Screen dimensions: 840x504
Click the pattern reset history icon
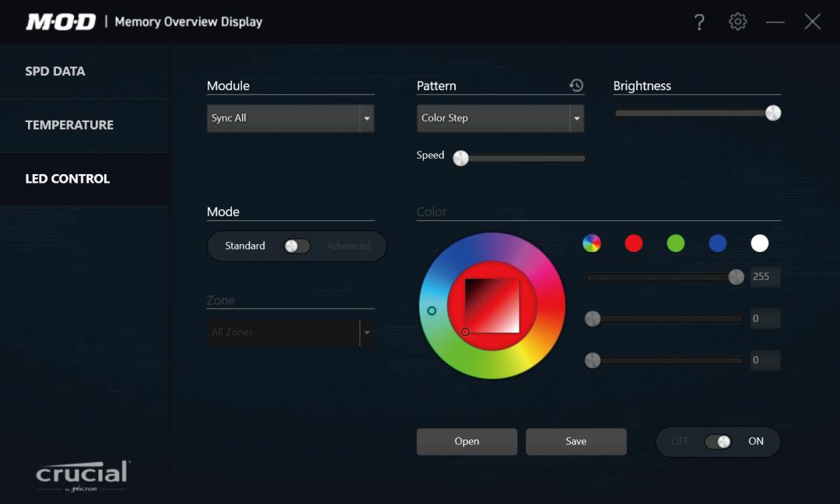[576, 86]
